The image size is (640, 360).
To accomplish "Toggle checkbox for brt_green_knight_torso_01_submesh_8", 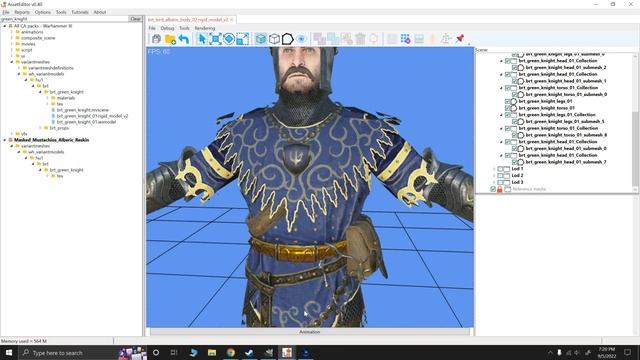I will (x=515, y=135).
